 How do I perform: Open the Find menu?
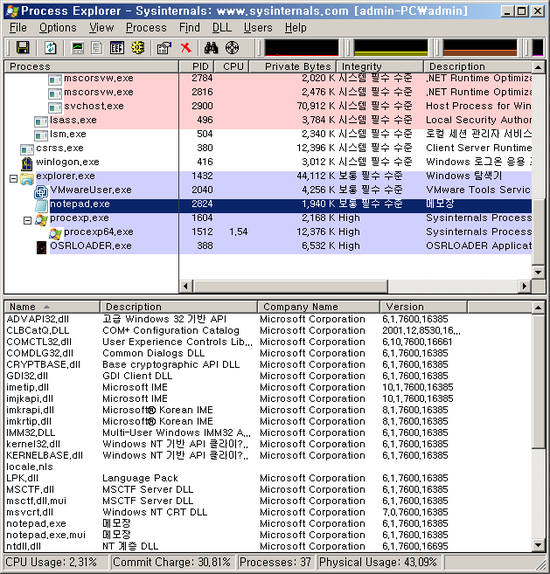click(x=189, y=28)
